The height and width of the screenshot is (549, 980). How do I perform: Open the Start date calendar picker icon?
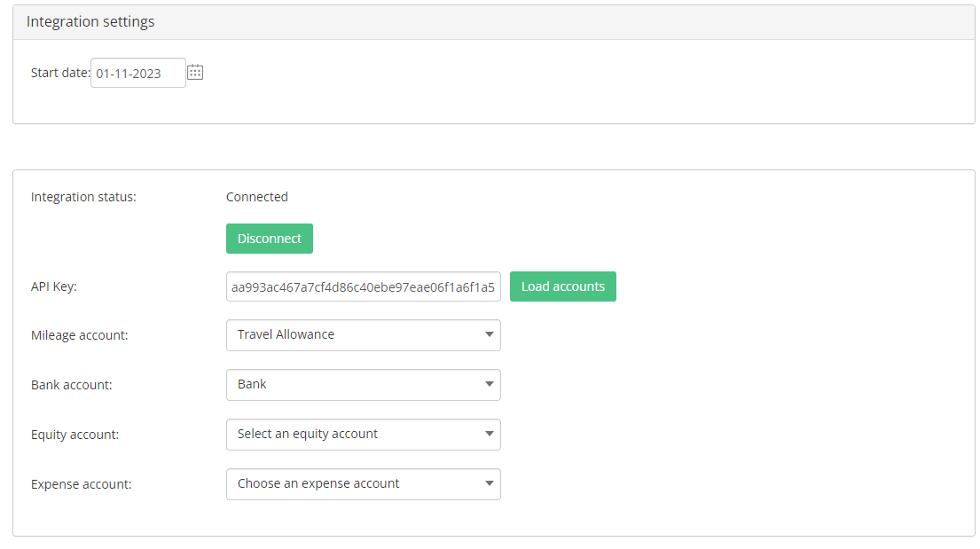pos(195,73)
